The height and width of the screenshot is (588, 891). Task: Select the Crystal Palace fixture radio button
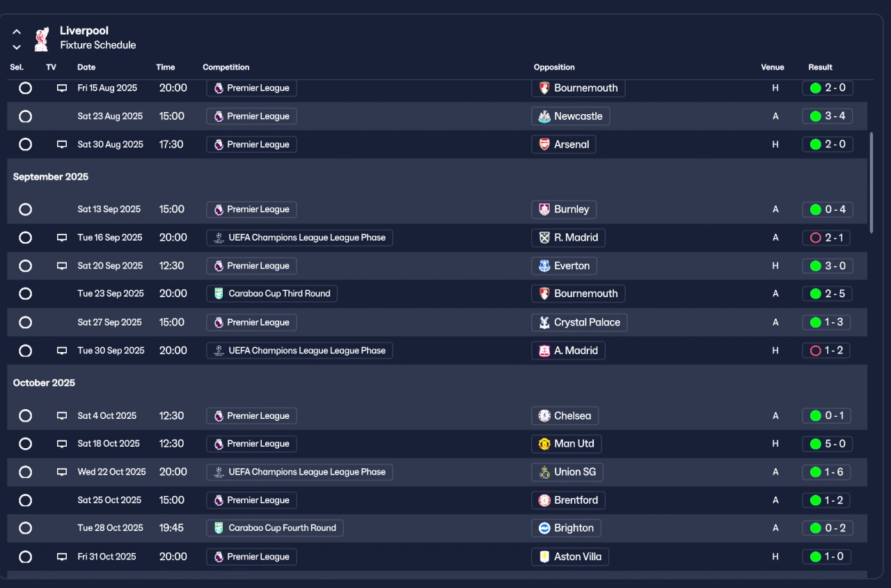(26, 322)
